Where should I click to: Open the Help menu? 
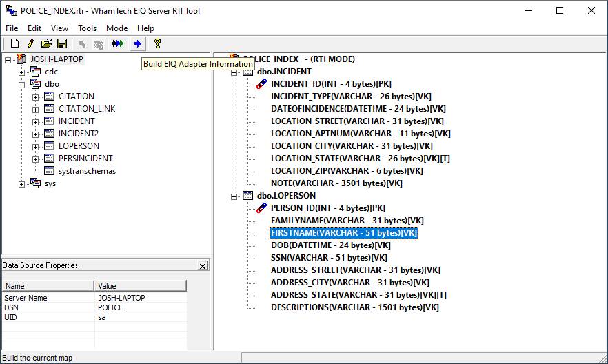click(x=145, y=28)
